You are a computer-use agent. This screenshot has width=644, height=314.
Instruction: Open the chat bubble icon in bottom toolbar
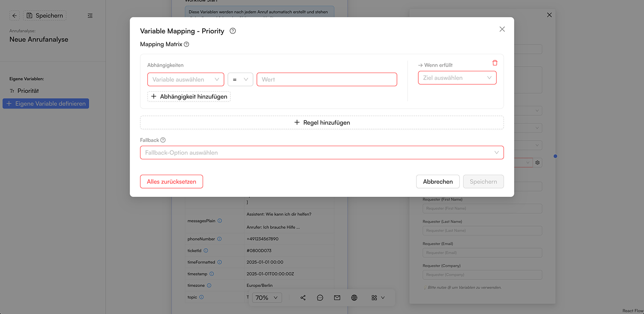pos(320,298)
